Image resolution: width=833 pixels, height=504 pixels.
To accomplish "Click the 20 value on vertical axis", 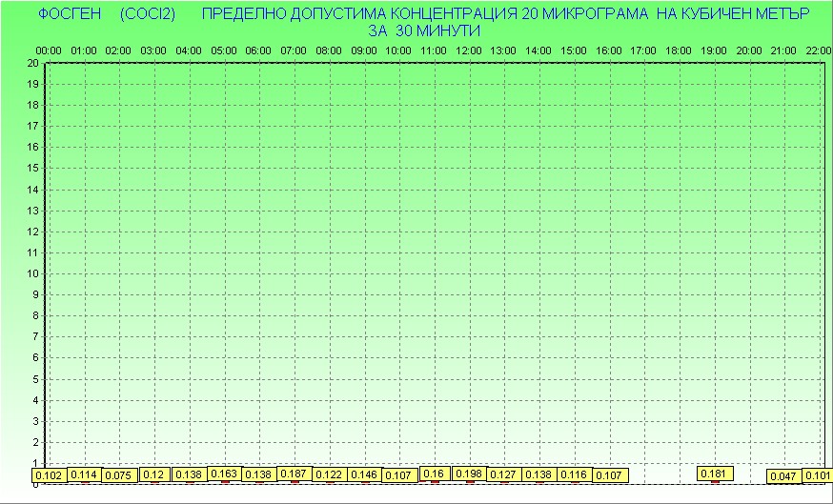I will (33, 63).
